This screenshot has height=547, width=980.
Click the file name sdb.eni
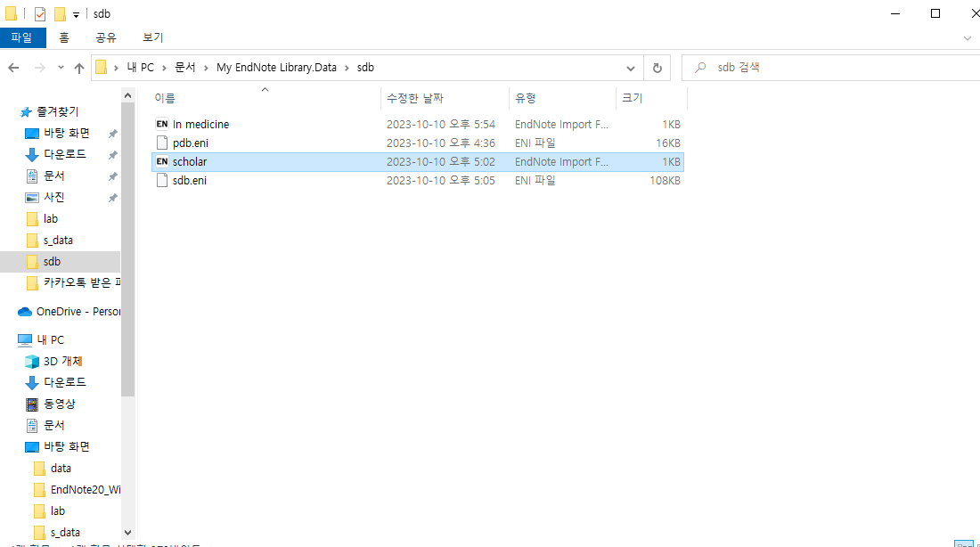click(190, 181)
